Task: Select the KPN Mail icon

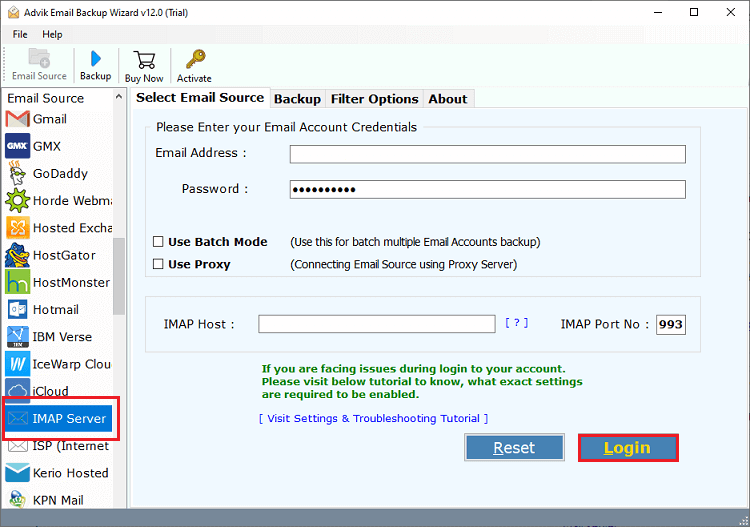Action: 17,499
